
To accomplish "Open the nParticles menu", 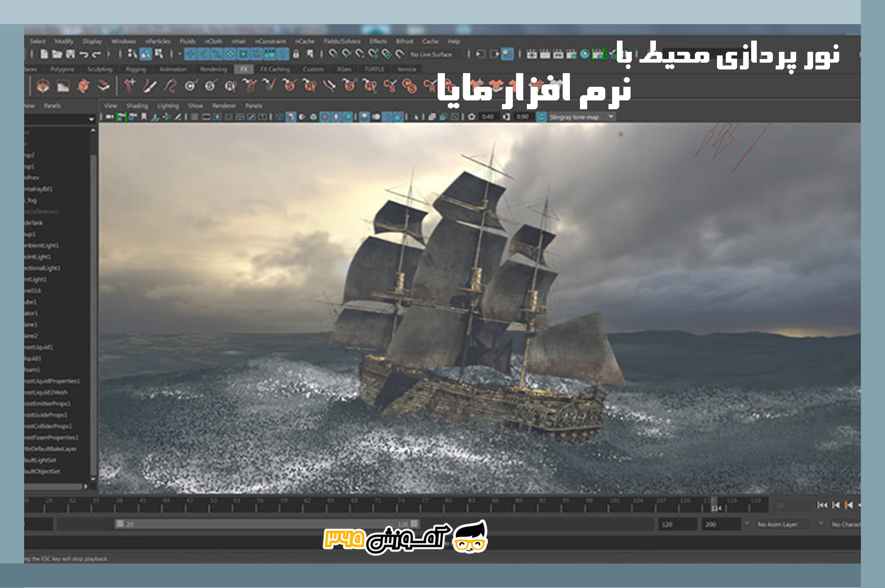I will tap(158, 41).
